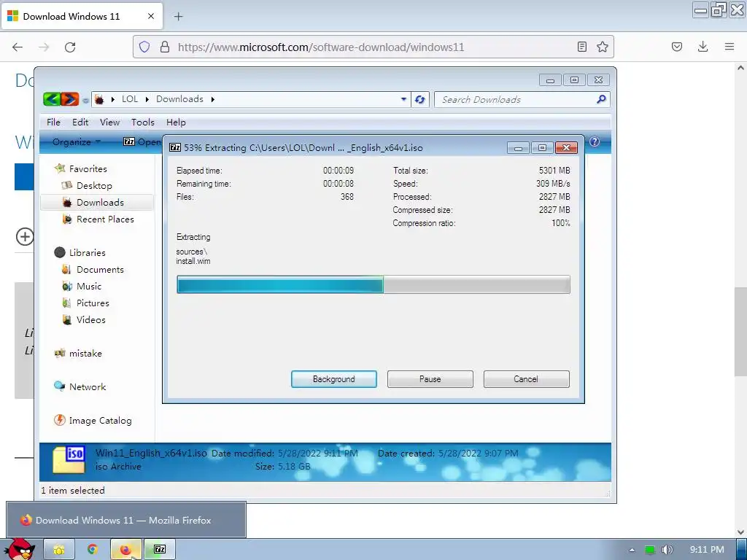Image resolution: width=747 pixels, height=560 pixels.
Task: Click the Pictures library icon
Action: coord(66,303)
